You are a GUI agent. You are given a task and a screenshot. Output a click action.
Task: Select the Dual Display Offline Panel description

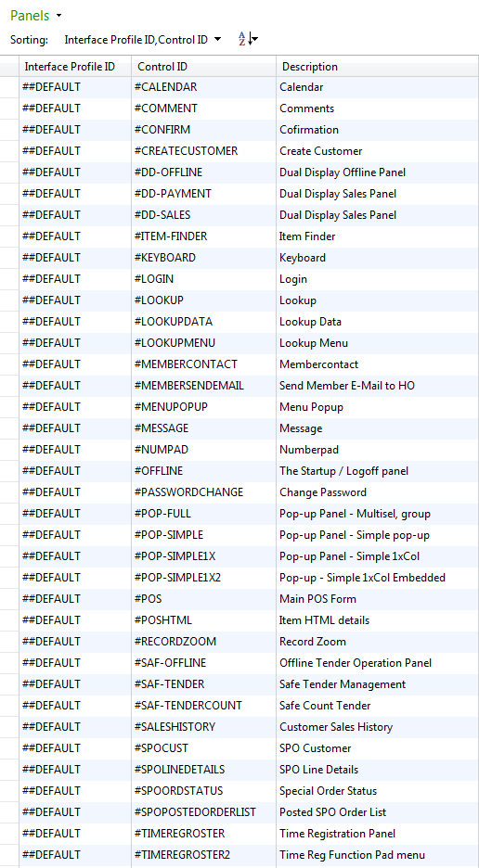tap(342, 172)
